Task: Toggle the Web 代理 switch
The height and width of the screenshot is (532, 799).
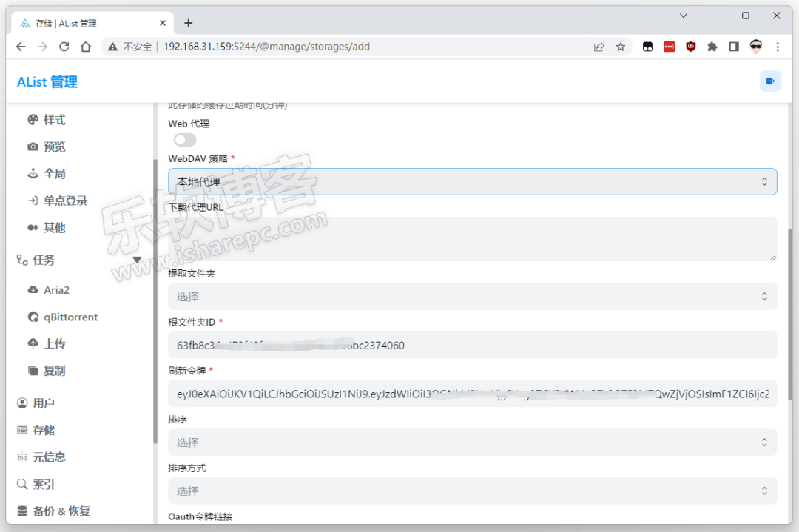Action: [x=184, y=140]
